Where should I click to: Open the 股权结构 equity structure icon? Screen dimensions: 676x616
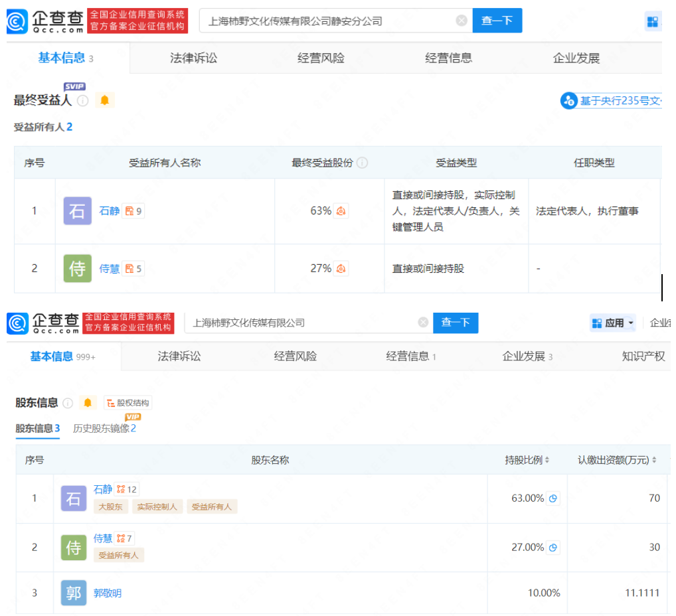pyautogui.click(x=128, y=403)
